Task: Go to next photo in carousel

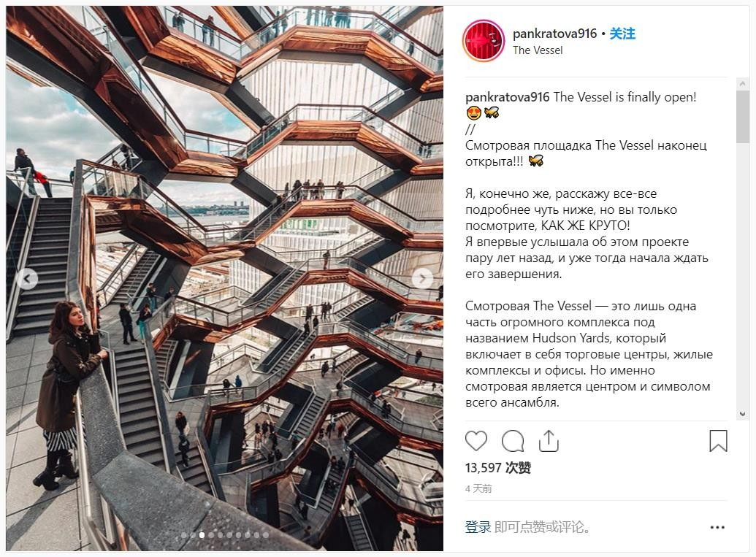Action: (422, 279)
